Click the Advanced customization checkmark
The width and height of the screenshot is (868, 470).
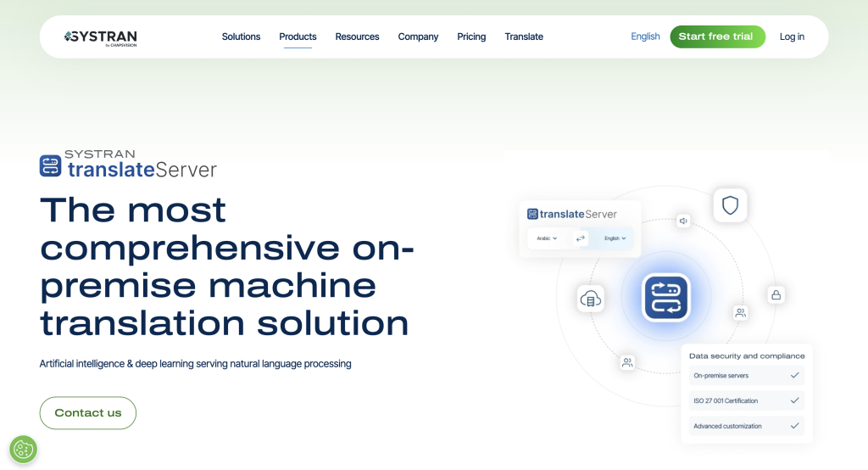point(794,426)
